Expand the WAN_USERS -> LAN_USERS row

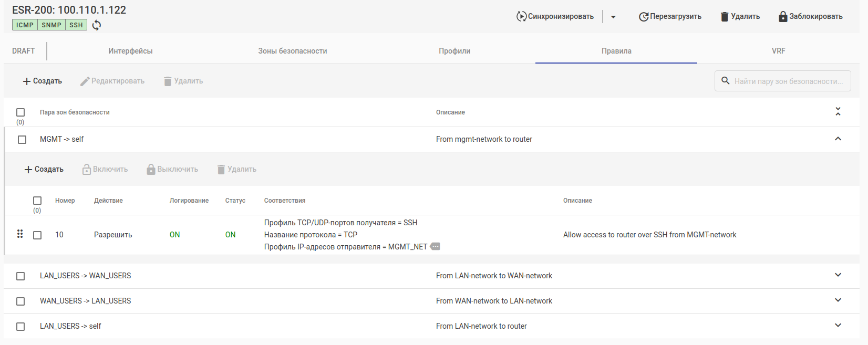tap(838, 300)
